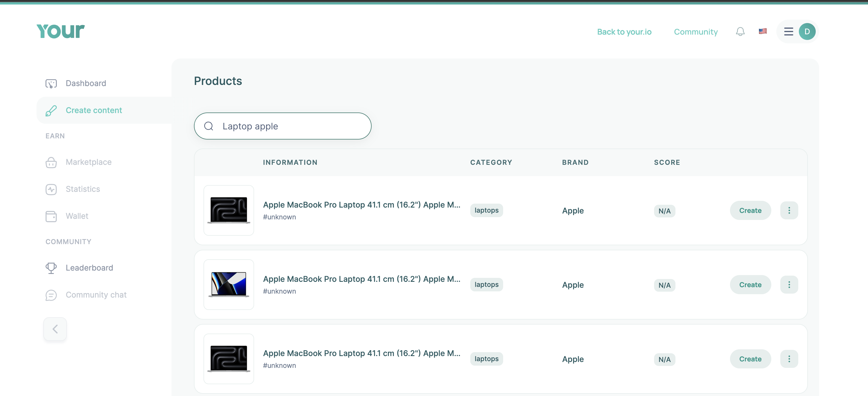The width and height of the screenshot is (868, 396).
Task: Click the N/A score in the first row
Action: point(664,211)
